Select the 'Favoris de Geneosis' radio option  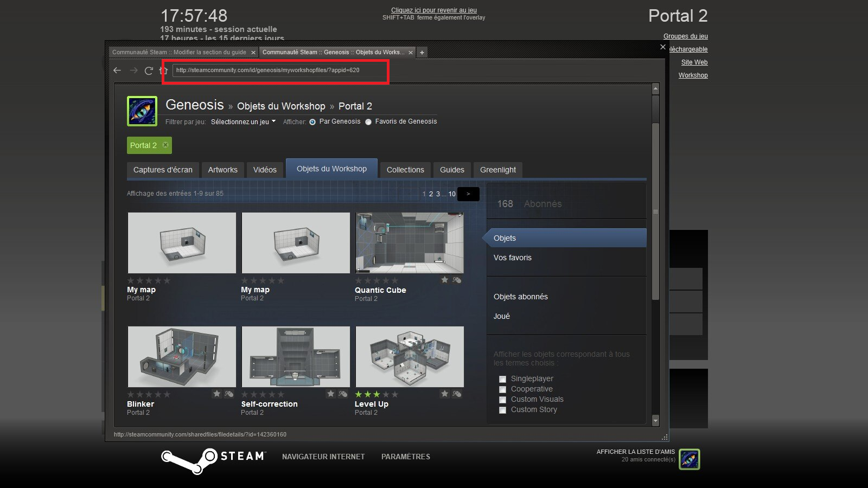pyautogui.click(x=368, y=122)
